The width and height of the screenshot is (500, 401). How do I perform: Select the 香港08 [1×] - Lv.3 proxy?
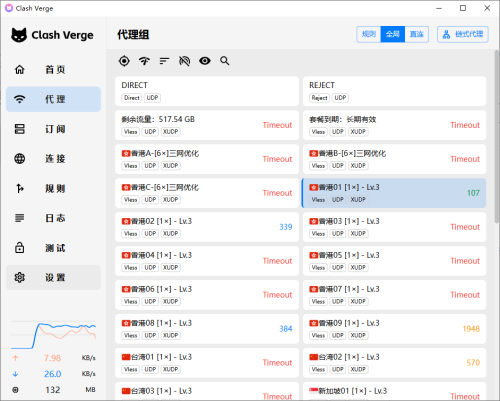click(207, 329)
